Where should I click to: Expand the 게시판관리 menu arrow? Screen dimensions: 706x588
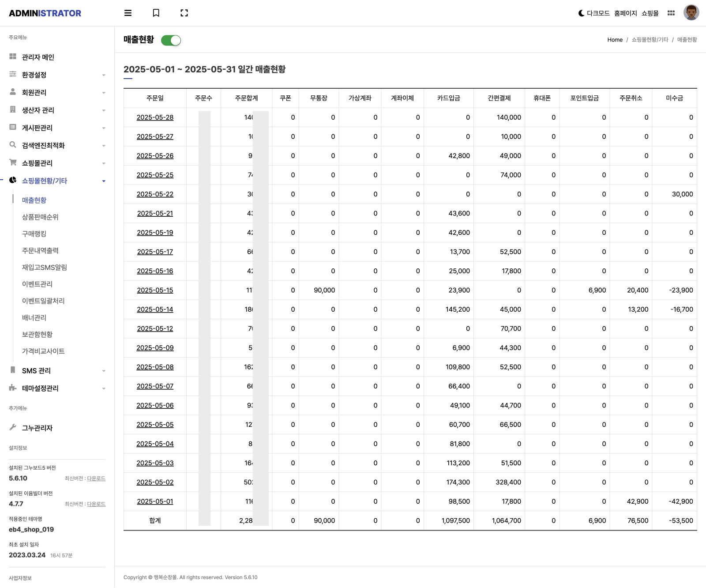point(104,128)
